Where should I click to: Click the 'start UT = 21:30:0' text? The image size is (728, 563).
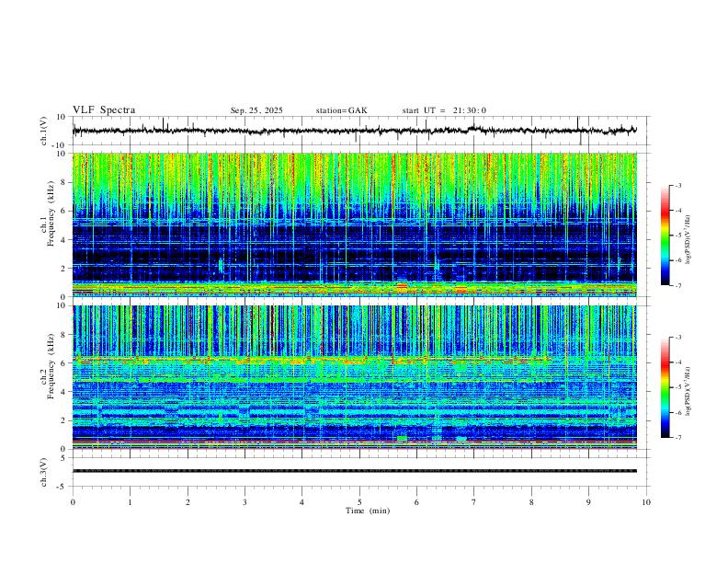pyautogui.click(x=444, y=110)
